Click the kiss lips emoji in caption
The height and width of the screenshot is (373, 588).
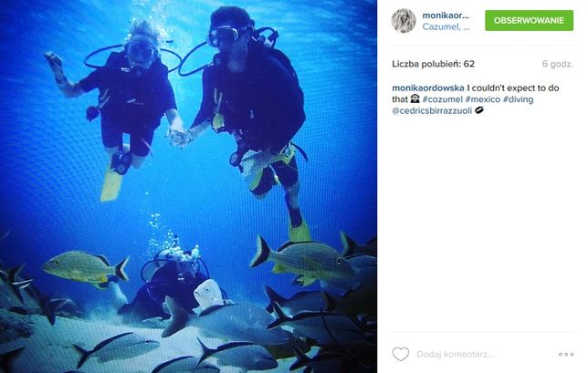pyautogui.click(x=479, y=110)
